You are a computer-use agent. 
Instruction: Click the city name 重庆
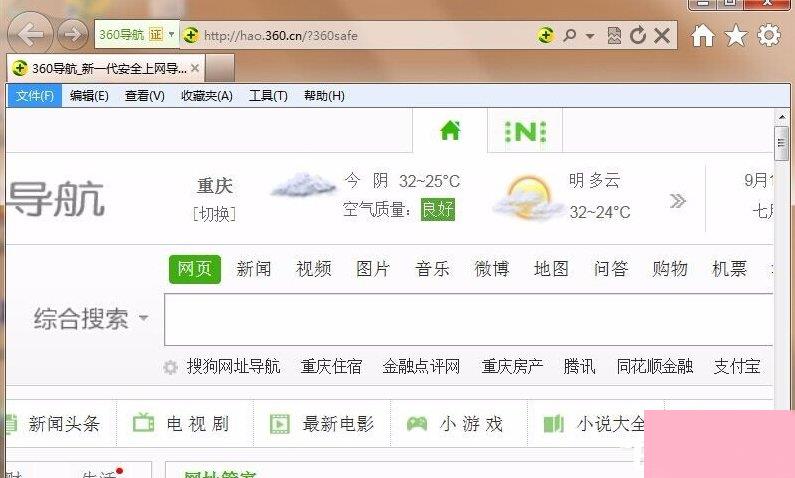tap(215, 186)
